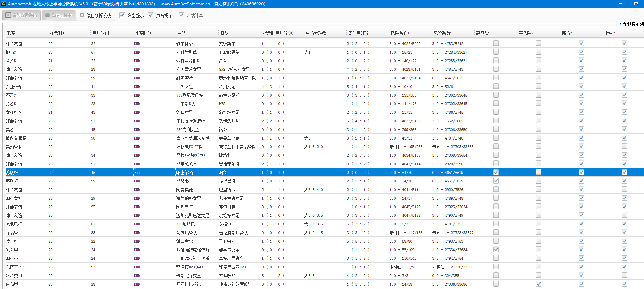The width and height of the screenshot is (644, 289).
Task: Click the 提示时进球数(*) column header
Action: tap(278, 33)
